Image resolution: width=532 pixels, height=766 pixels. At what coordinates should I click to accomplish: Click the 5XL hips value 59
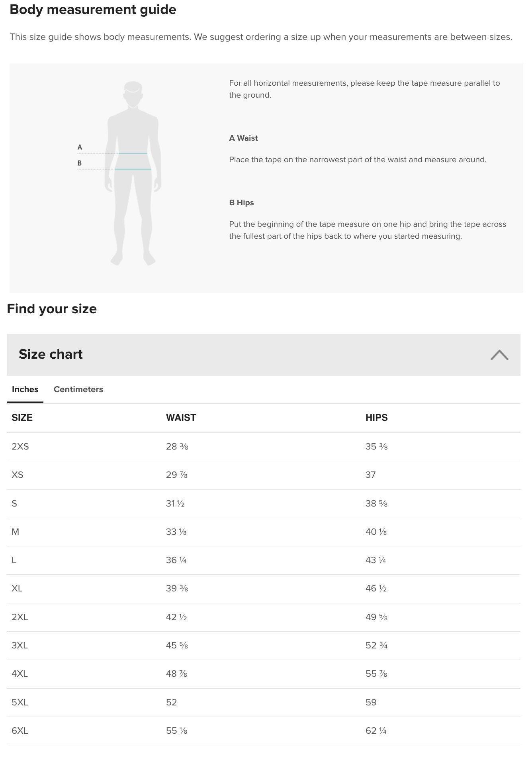coord(371,702)
